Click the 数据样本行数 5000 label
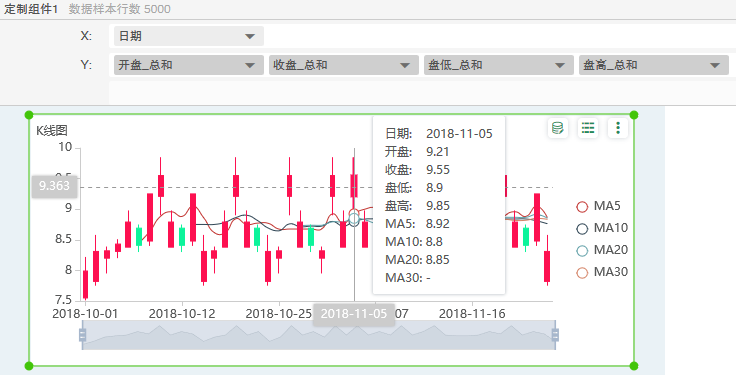 120,9
